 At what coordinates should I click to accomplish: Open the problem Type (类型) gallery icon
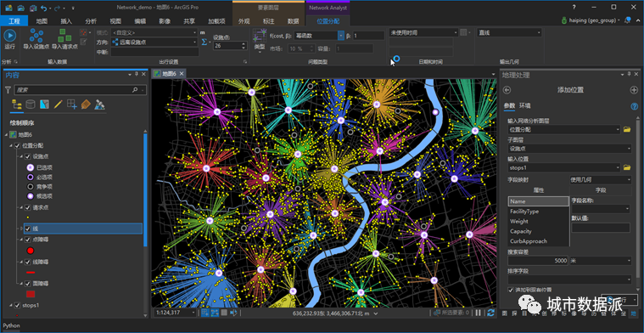[260, 36]
